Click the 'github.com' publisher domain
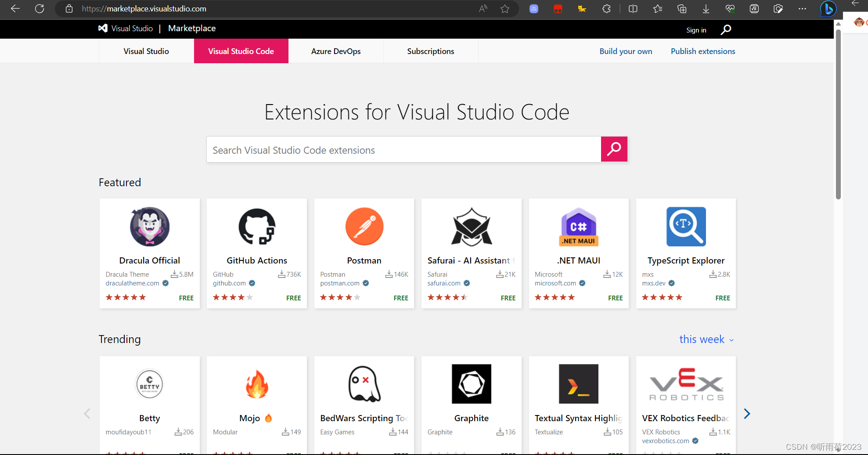Screen dimensions: 868x455 [x=229, y=283]
